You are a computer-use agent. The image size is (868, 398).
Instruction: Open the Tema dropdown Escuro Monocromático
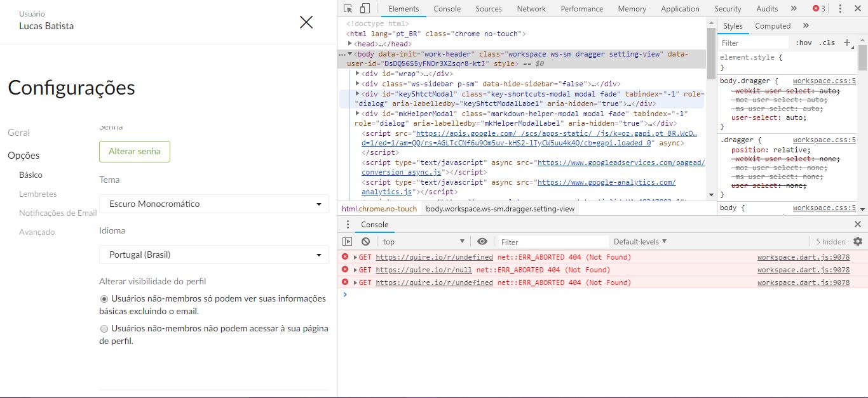coord(214,204)
